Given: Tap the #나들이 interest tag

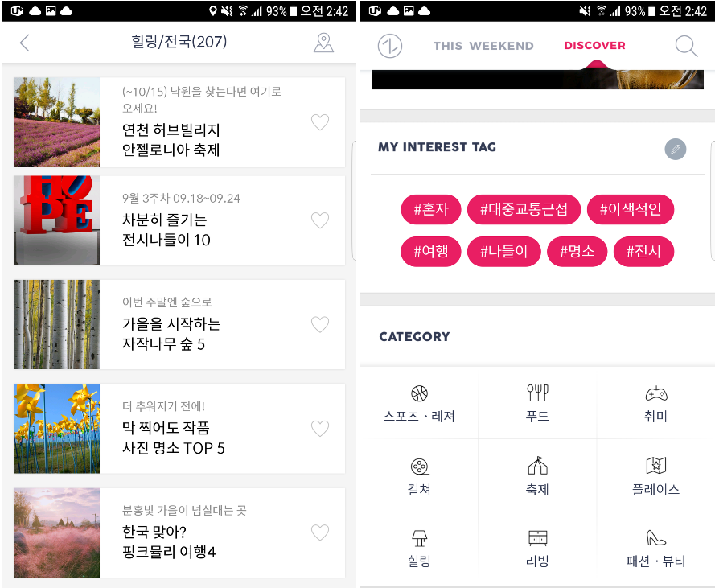Looking at the screenshot, I should click(x=503, y=251).
